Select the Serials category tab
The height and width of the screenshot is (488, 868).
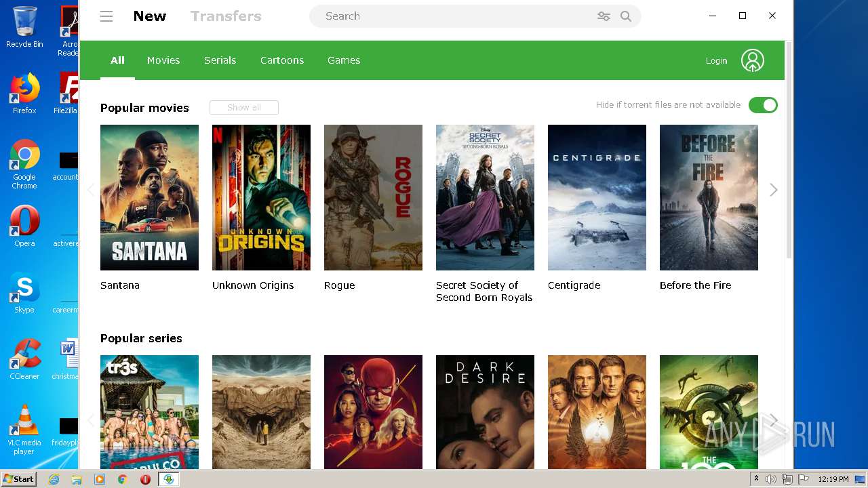tap(220, 60)
